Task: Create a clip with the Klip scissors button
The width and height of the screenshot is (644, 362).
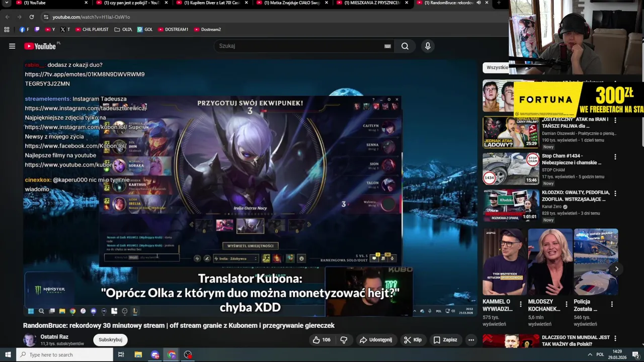Action: tap(413, 340)
